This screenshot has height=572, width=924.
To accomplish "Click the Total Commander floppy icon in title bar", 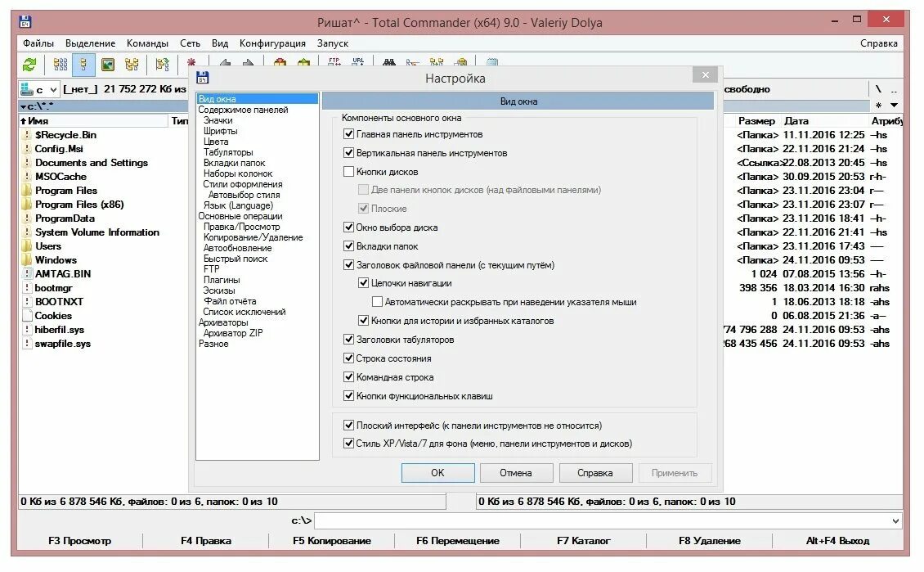I will pyautogui.click(x=25, y=22).
